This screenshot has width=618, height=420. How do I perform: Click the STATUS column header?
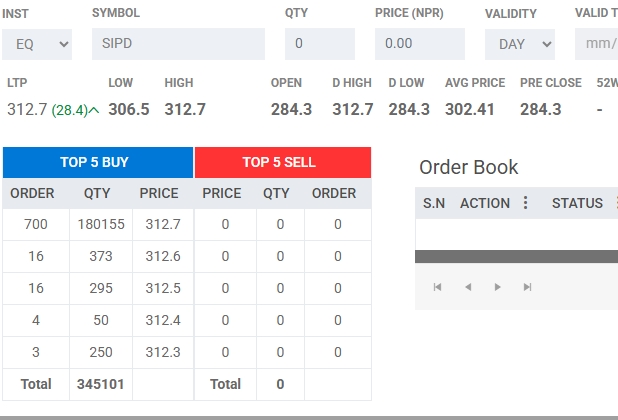(577, 203)
